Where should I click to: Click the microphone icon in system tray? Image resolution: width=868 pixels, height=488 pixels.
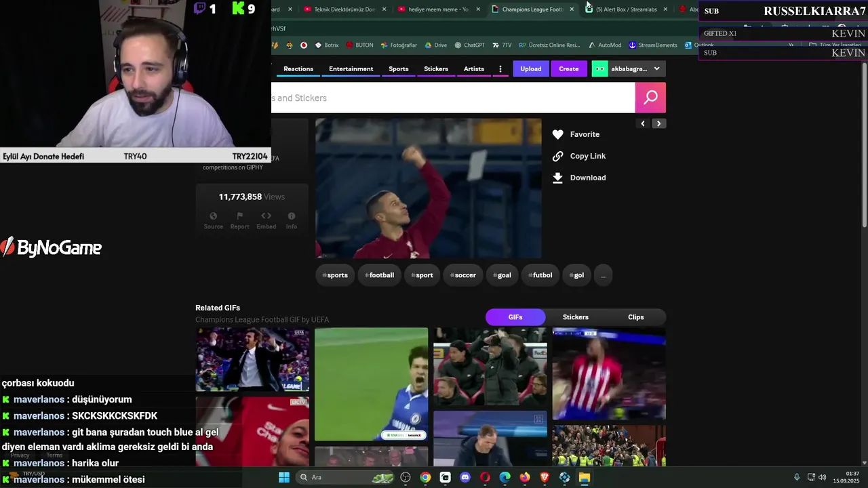pos(797,477)
